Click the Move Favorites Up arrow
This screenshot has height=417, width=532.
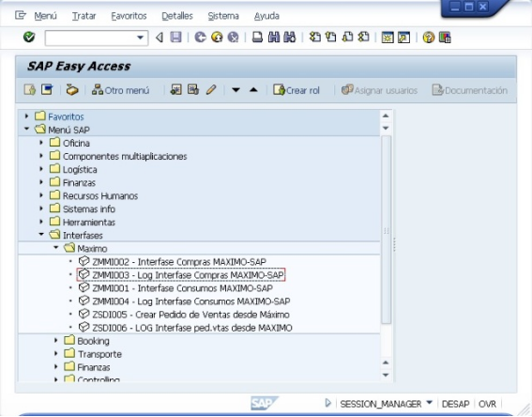pyautogui.click(x=253, y=90)
